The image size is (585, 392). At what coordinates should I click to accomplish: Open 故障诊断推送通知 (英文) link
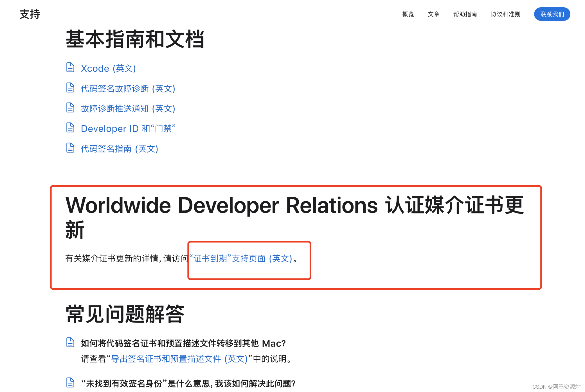click(128, 109)
